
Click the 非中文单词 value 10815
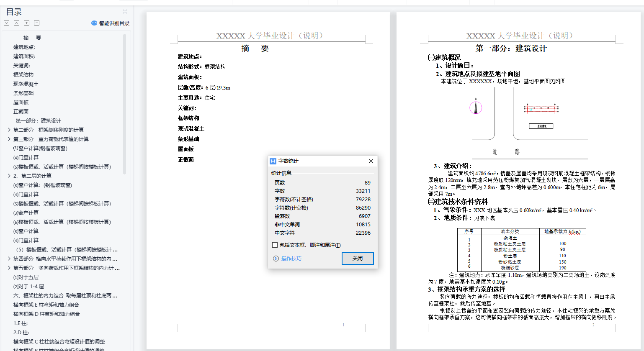[363, 224]
